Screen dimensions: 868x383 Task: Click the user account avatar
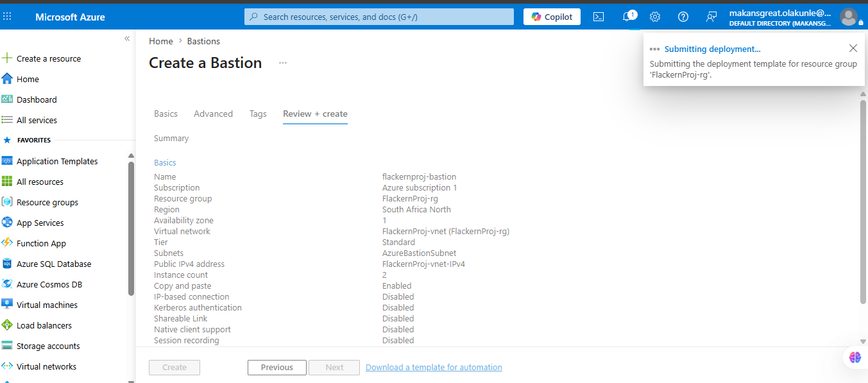848,17
